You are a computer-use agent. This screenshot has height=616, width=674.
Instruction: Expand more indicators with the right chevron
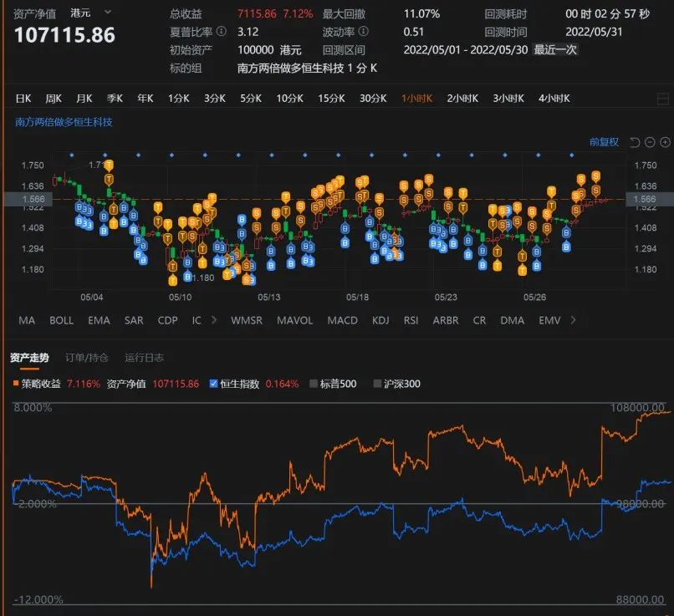(573, 320)
